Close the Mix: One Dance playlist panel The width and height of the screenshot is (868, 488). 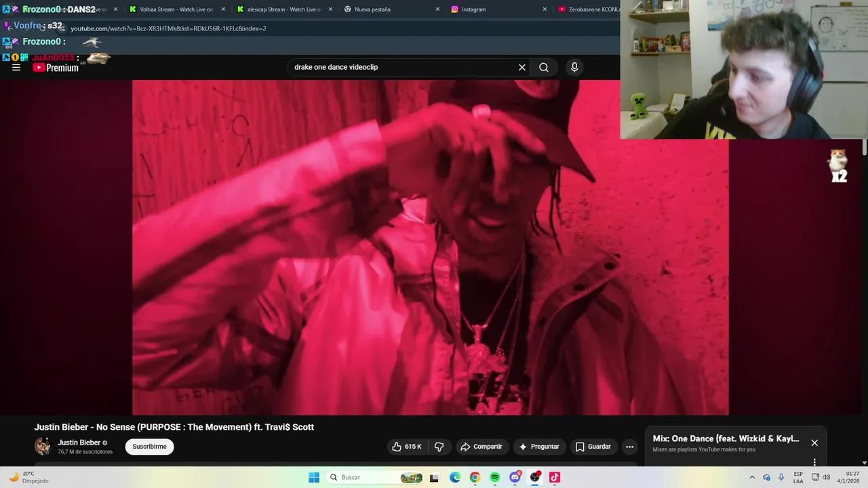[814, 443]
